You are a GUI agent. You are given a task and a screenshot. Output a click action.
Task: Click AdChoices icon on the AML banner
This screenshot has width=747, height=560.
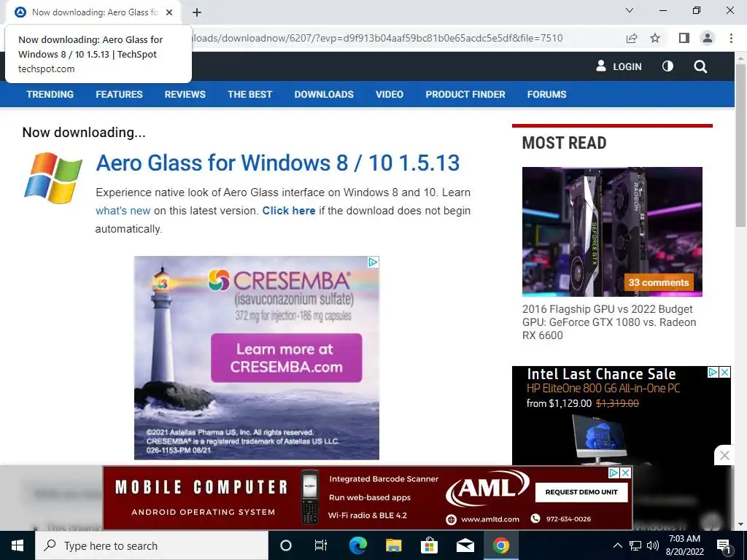(x=614, y=472)
